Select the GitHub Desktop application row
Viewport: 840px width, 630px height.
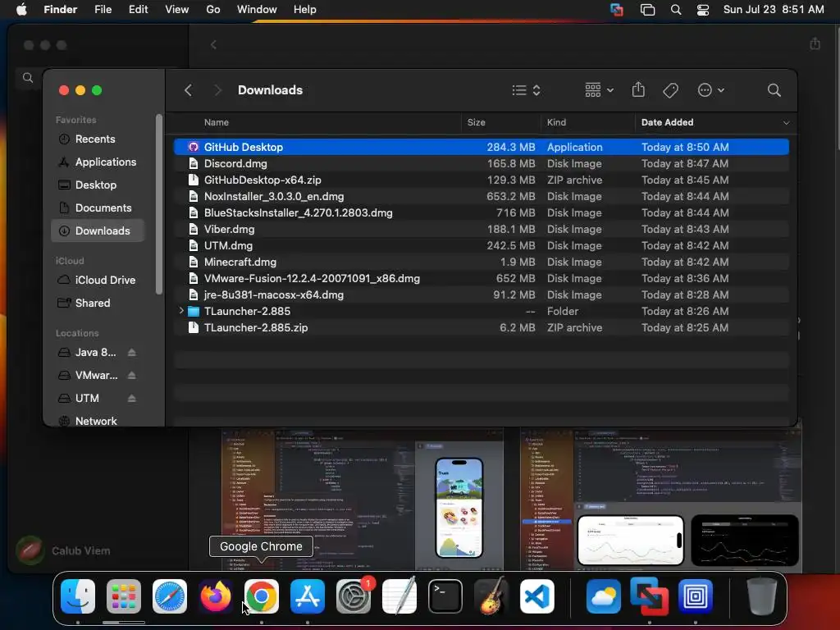[x=481, y=147]
